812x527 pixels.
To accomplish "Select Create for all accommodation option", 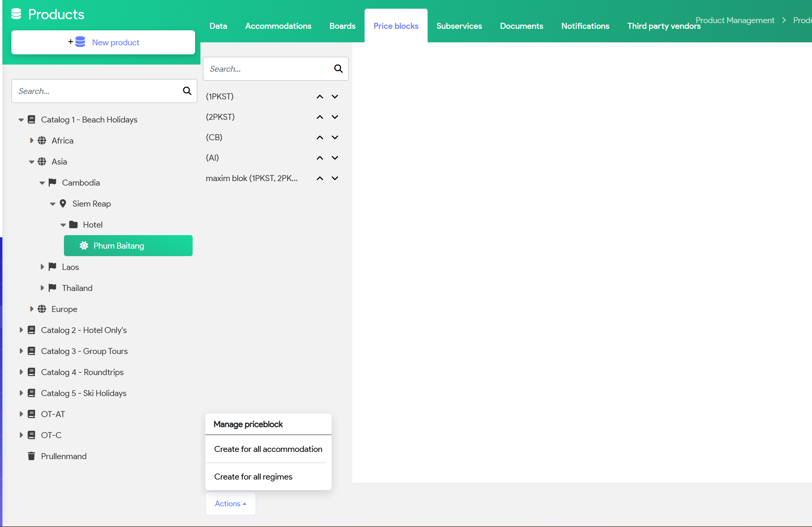I will 268,449.
